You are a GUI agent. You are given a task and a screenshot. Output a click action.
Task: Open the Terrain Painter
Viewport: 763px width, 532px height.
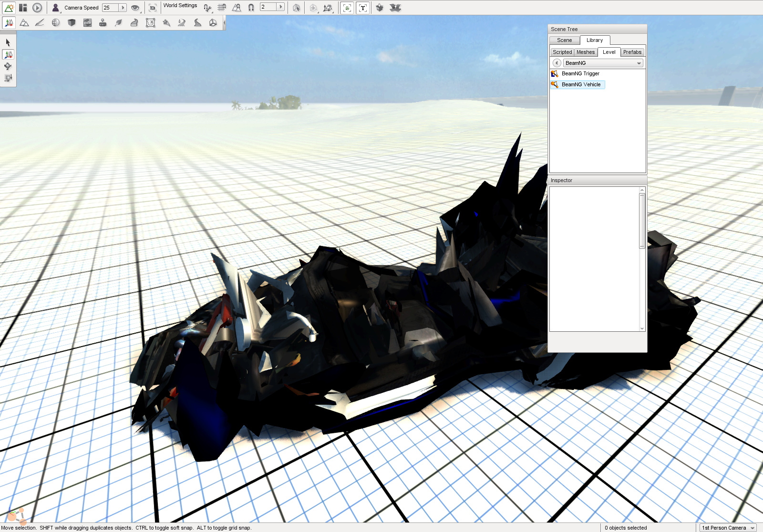[x=40, y=22]
